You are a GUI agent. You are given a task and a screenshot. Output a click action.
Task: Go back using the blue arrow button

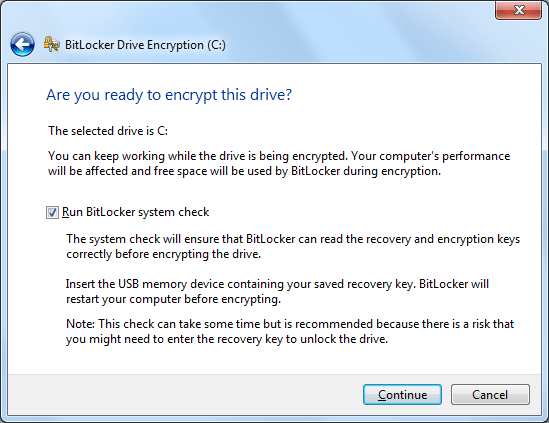pyautogui.click(x=22, y=44)
